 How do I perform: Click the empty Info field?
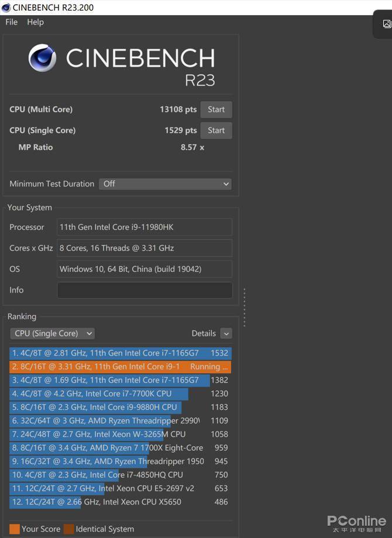(x=145, y=290)
